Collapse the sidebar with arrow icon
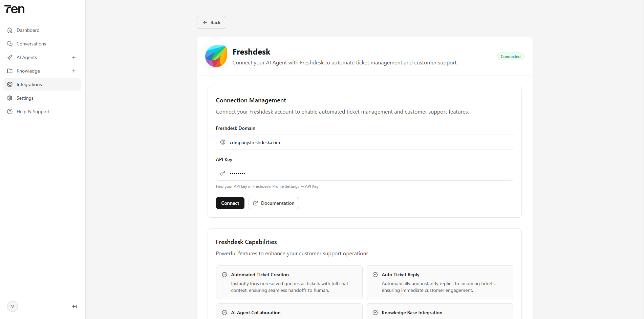This screenshot has height=319, width=644. [x=74, y=306]
